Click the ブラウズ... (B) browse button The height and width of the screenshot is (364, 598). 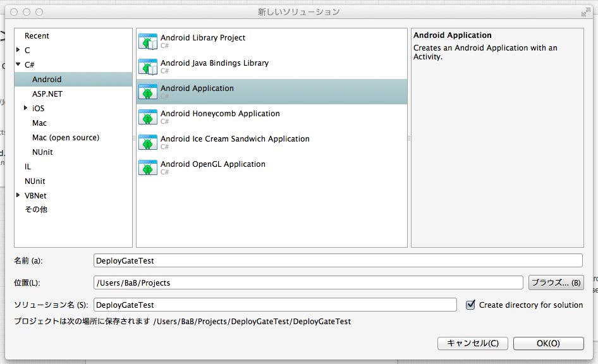coord(556,282)
